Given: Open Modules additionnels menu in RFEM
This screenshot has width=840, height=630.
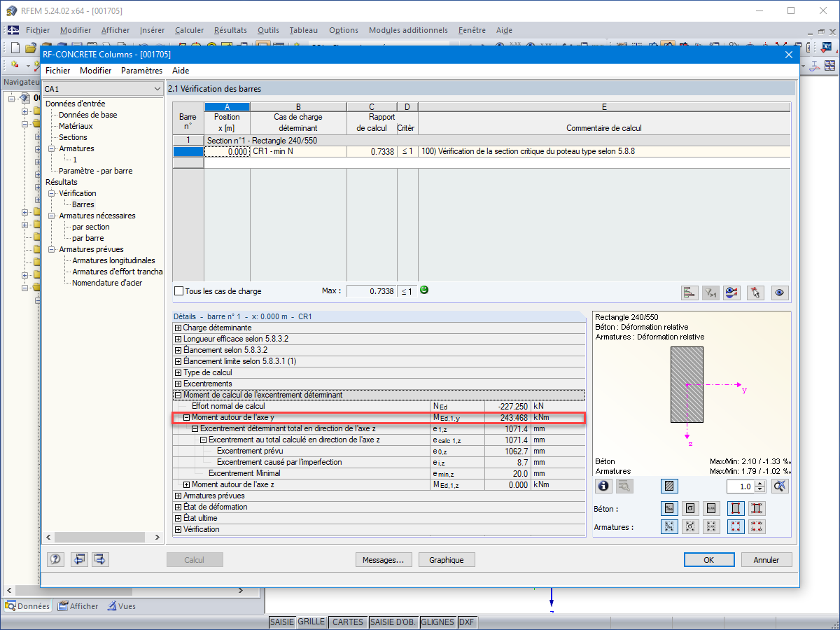Looking at the screenshot, I should pyautogui.click(x=408, y=30).
